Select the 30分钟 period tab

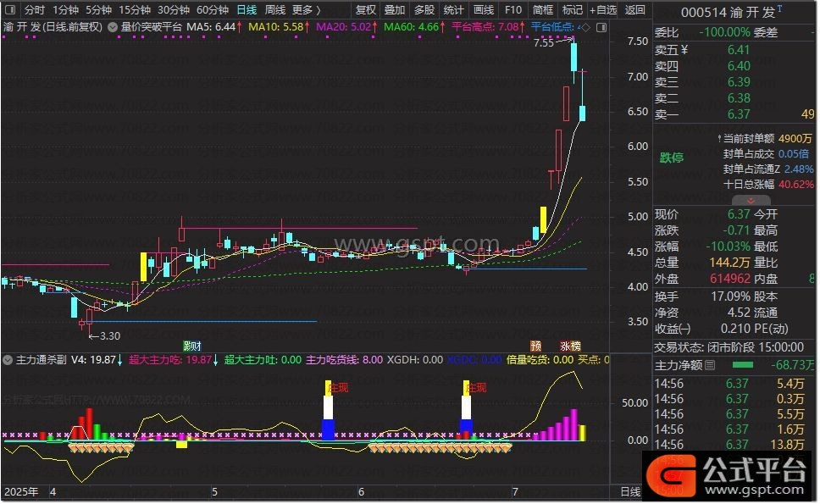[174, 10]
